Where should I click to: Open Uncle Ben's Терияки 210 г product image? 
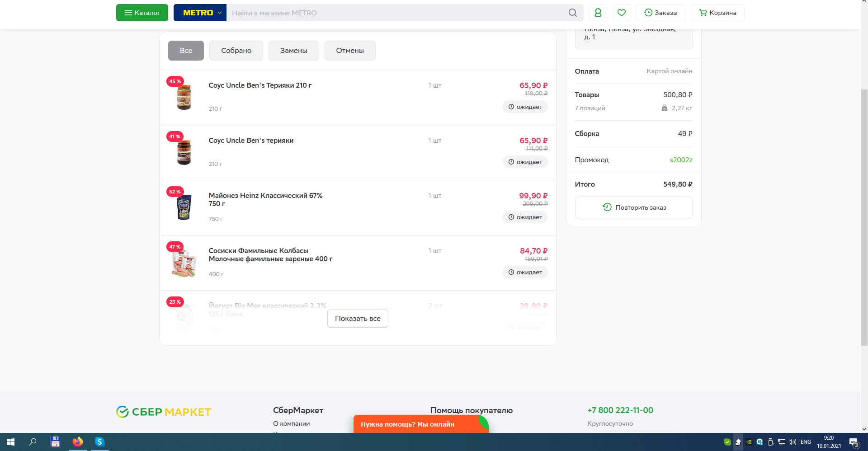click(184, 97)
